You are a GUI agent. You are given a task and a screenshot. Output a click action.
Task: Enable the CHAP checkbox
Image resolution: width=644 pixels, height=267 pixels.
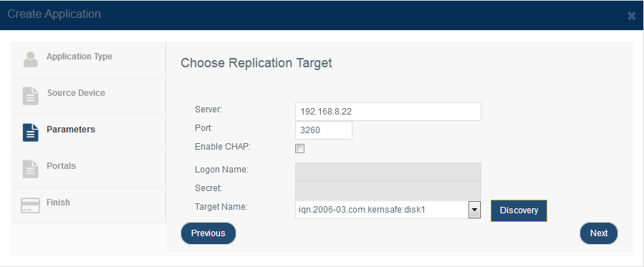click(x=300, y=148)
